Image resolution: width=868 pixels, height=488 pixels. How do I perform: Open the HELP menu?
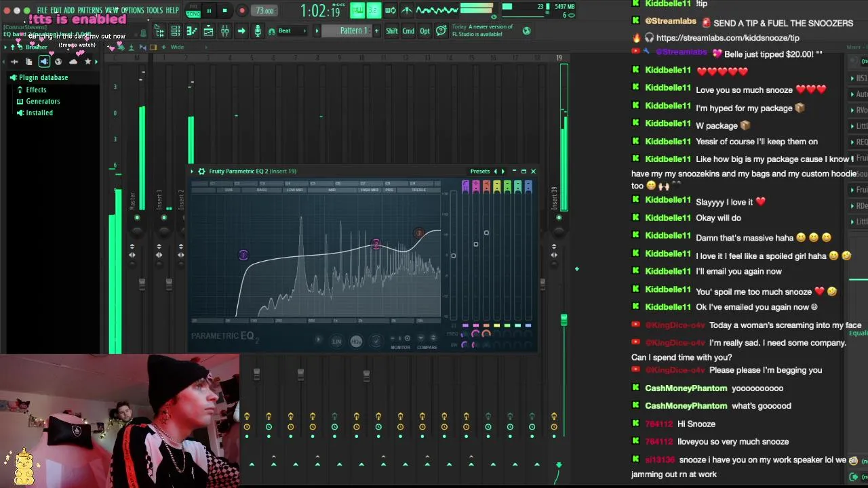pyautogui.click(x=172, y=10)
